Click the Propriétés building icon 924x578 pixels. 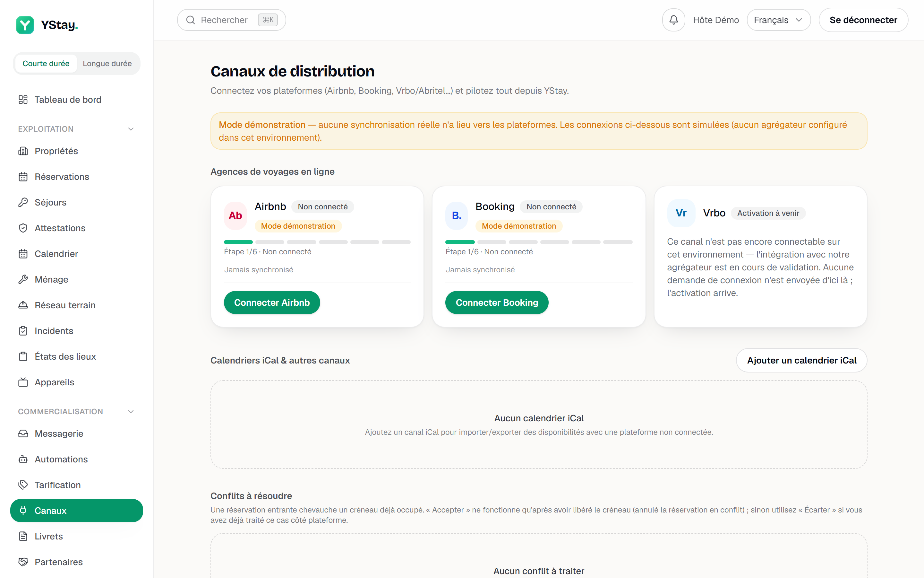click(23, 151)
